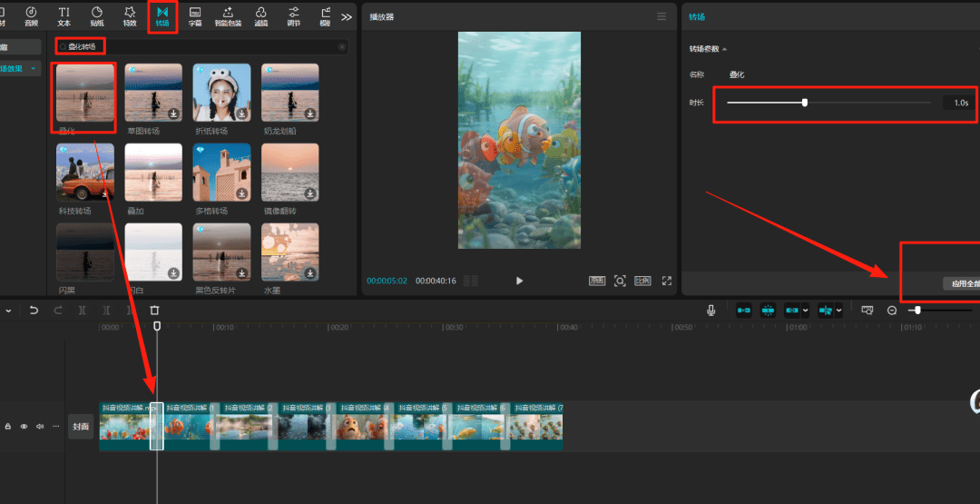Select the 多格转场 transition thumbnail
Screen dimensions: 980x504
click(x=222, y=173)
